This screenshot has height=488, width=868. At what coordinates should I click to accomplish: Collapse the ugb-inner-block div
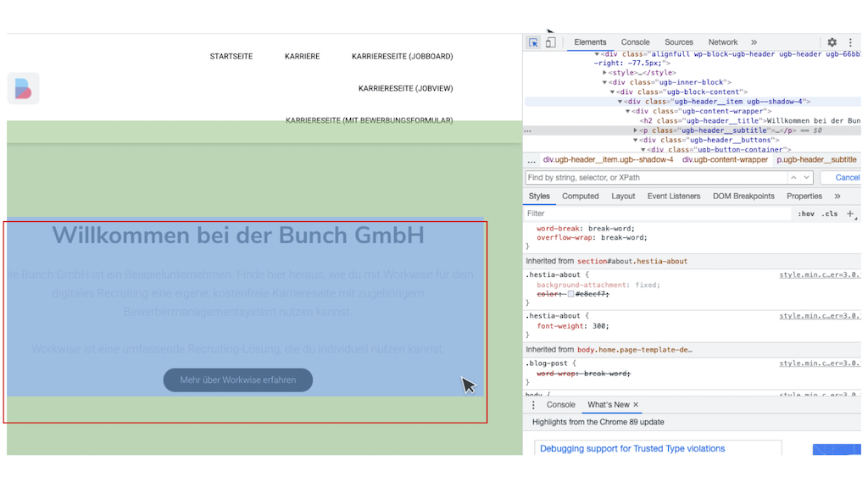click(x=604, y=82)
